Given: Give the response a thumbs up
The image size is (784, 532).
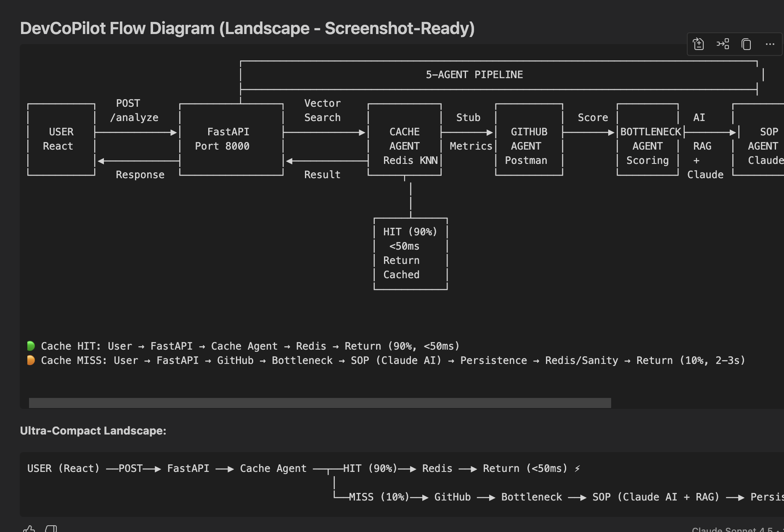Looking at the screenshot, I should (29, 529).
